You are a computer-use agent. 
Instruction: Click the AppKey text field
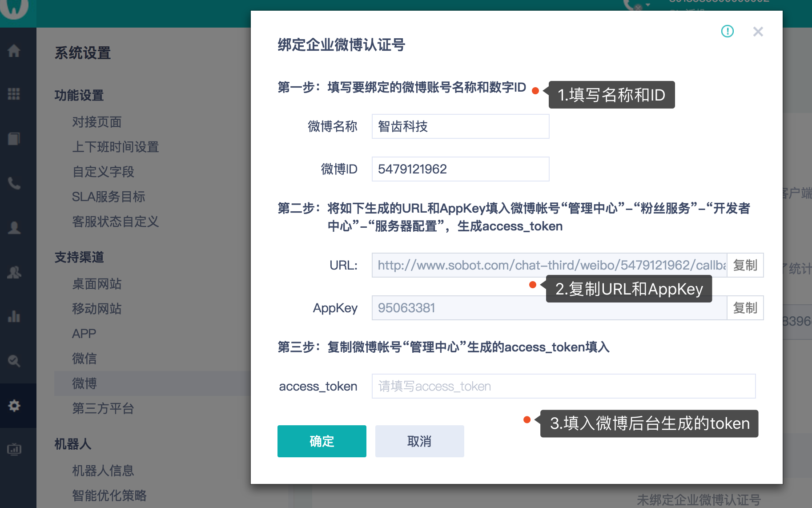tap(549, 308)
